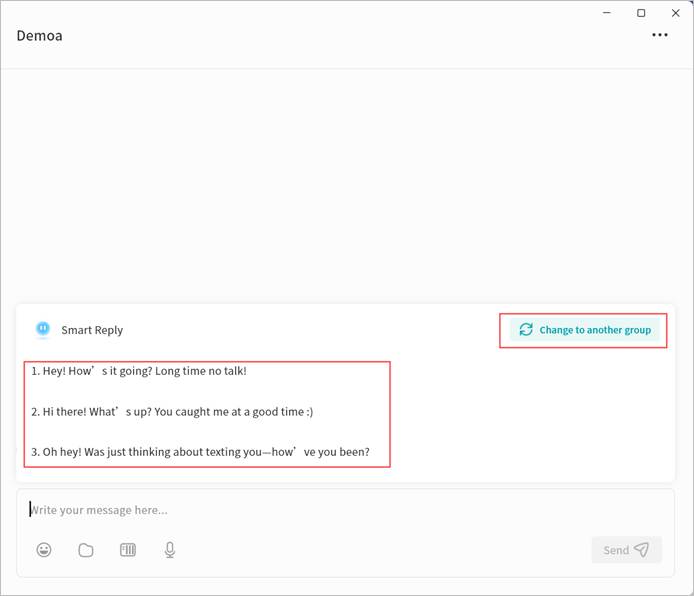Screen dimensions: 694x596
Task: Click the refresh arrows icon
Action: (526, 330)
